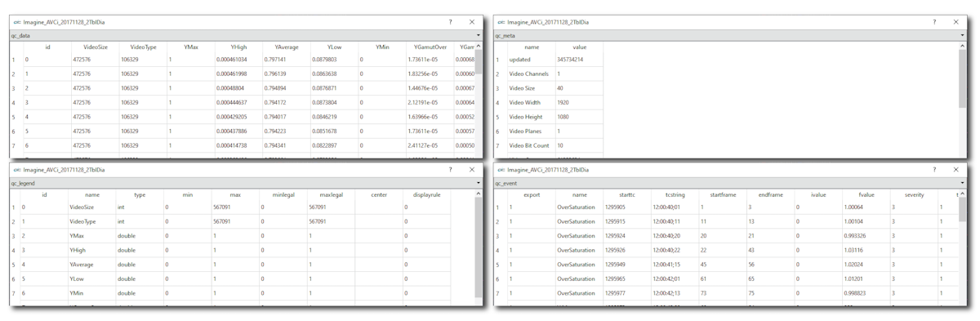Select the export column header in qc_event
This screenshot has height=321, width=980.
click(532, 195)
